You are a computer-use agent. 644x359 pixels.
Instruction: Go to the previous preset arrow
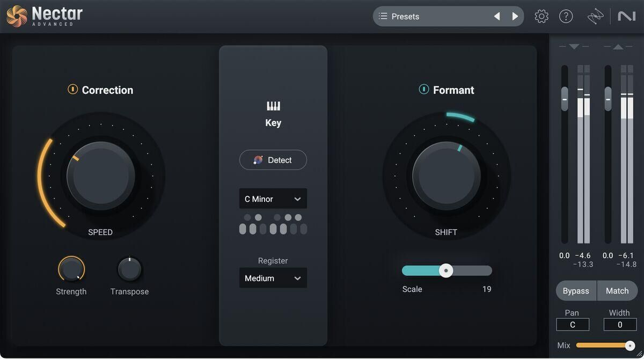click(x=497, y=17)
